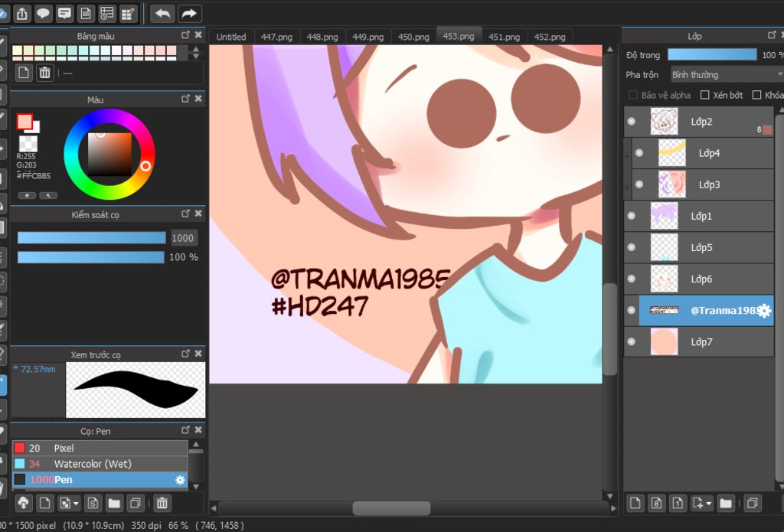This screenshot has width=784, height=532.
Task: Click the Độ trong layer opacity slider
Action: tap(712, 54)
